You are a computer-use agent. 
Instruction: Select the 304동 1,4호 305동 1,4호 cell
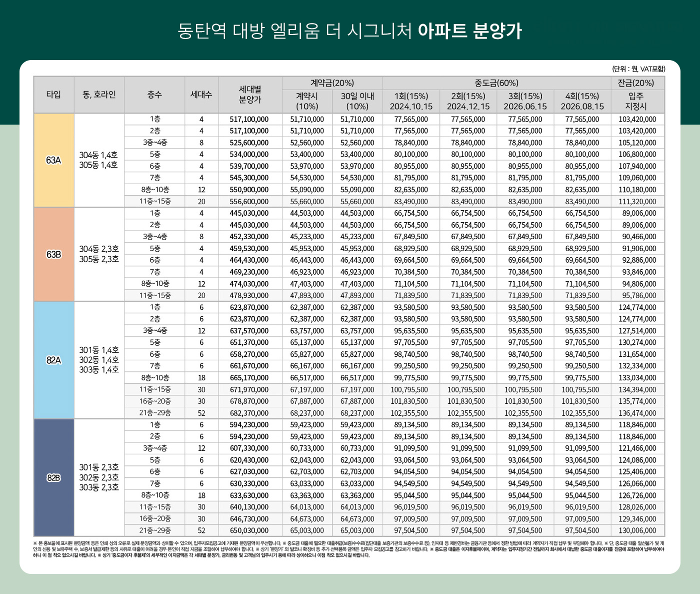tap(98, 160)
